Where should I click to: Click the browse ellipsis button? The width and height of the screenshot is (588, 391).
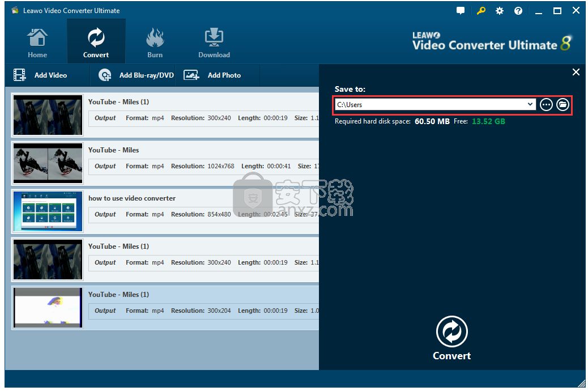tap(547, 105)
